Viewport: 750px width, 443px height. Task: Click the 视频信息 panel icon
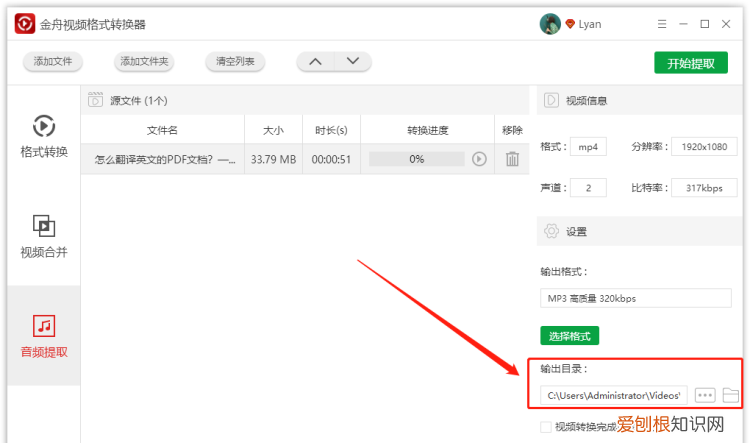[x=551, y=100]
